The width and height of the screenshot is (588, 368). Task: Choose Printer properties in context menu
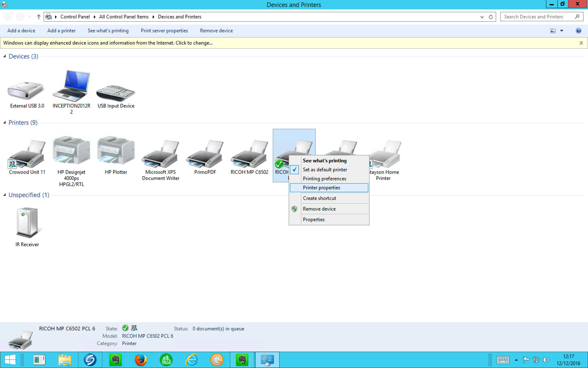329,188
